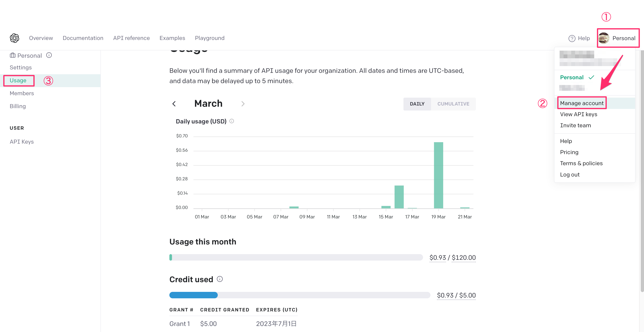Screen dimensions: 644x332
Task: Open Billing in the sidebar
Action: [x=18, y=106]
